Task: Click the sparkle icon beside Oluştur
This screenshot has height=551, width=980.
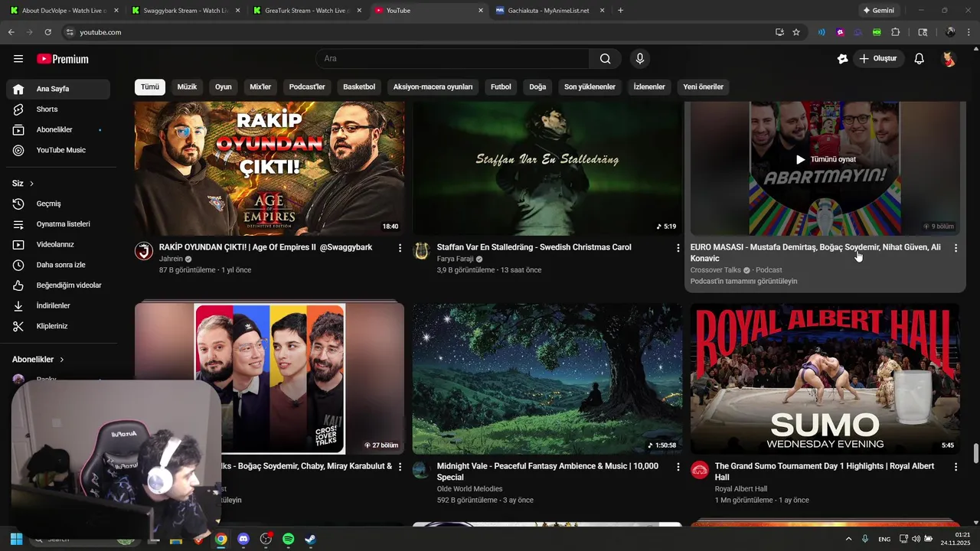Action: click(x=842, y=59)
